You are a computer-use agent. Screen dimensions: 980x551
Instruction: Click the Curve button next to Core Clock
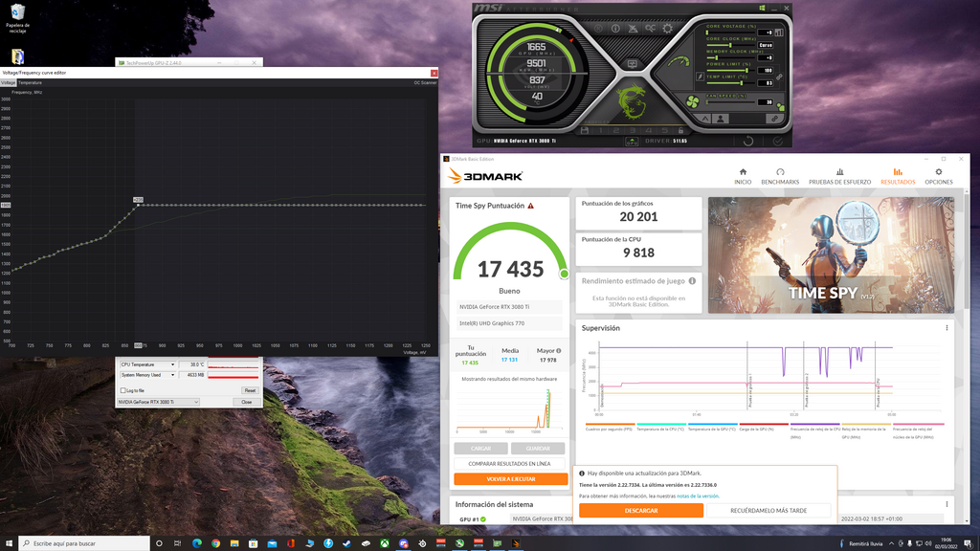766,45
